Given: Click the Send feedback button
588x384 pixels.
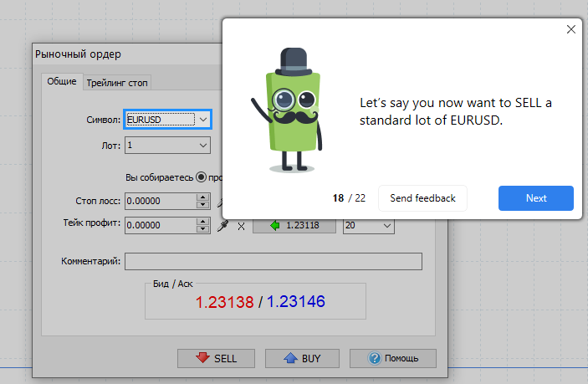Looking at the screenshot, I should coord(422,198).
